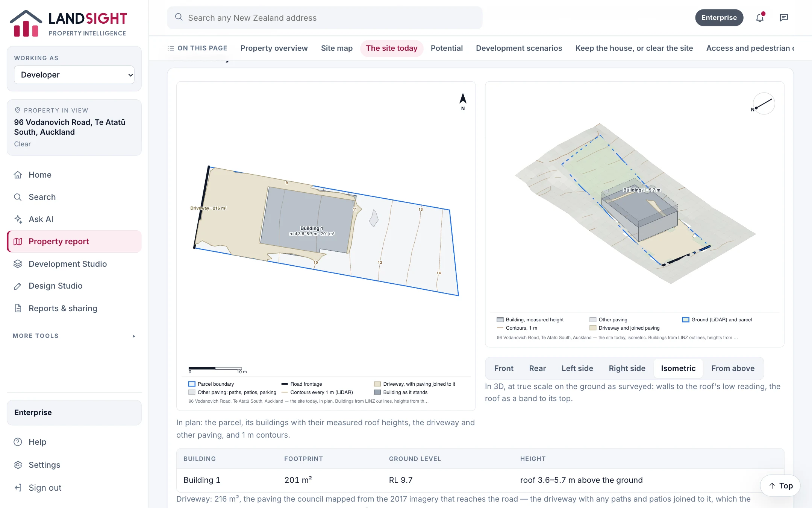Click the 201 m² footprint cell
Image resolution: width=812 pixels, height=508 pixels.
298,480
